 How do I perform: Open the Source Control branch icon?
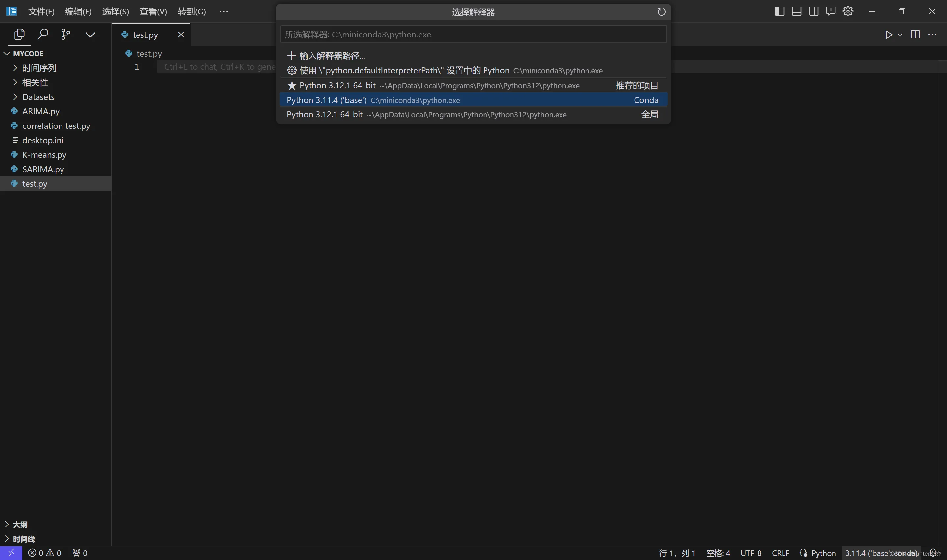tap(66, 34)
